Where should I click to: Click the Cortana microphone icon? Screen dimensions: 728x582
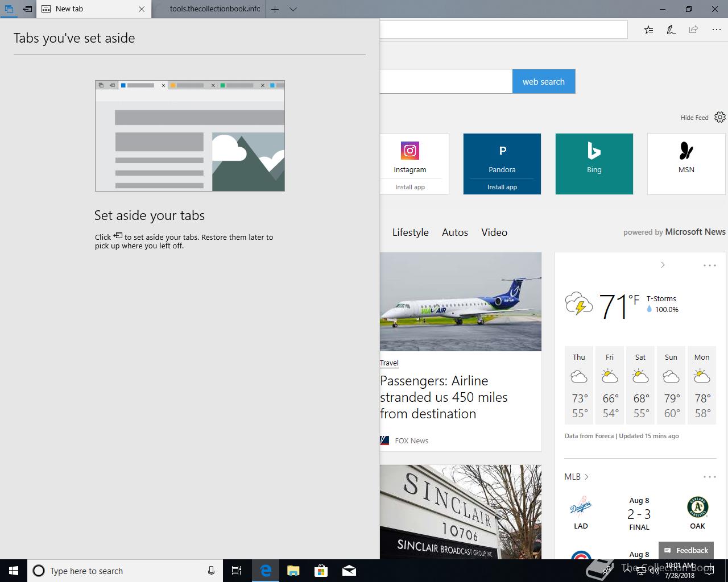[211, 571]
